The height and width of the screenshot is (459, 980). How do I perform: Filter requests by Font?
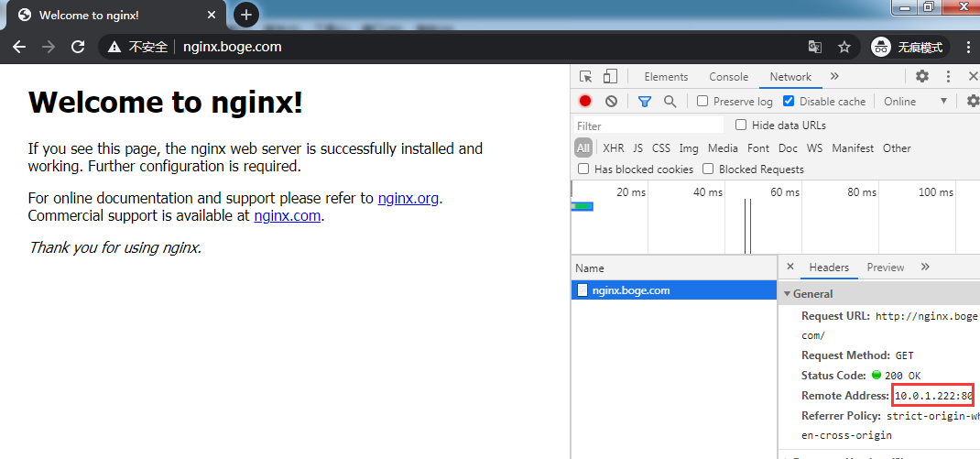[x=758, y=148]
